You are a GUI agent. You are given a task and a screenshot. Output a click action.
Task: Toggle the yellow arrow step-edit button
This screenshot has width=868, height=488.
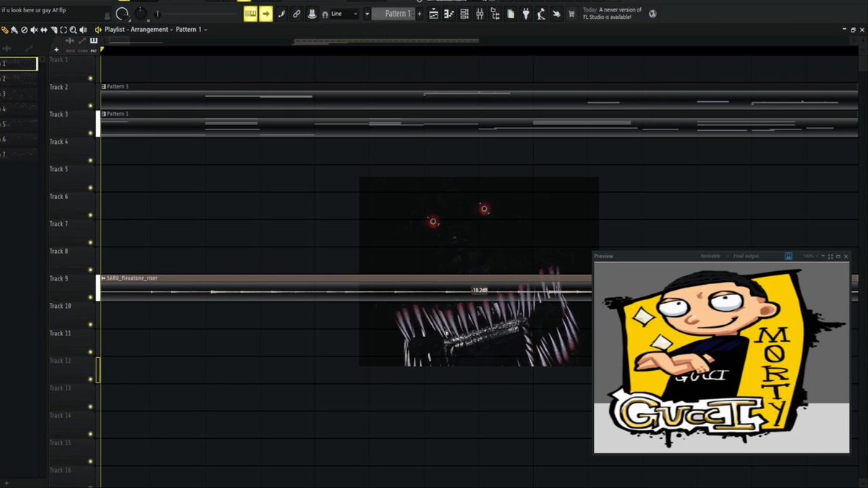point(265,14)
